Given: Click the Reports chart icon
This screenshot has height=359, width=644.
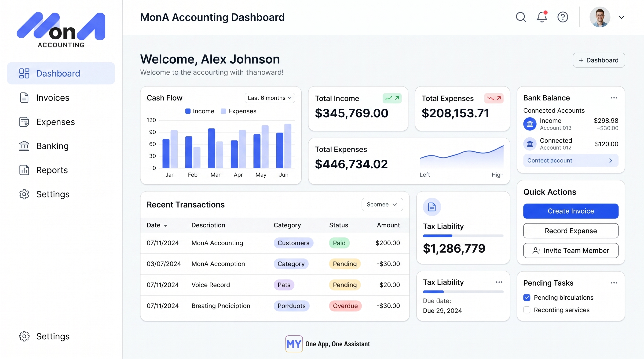Looking at the screenshot, I should pyautogui.click(x=24, y=170).
